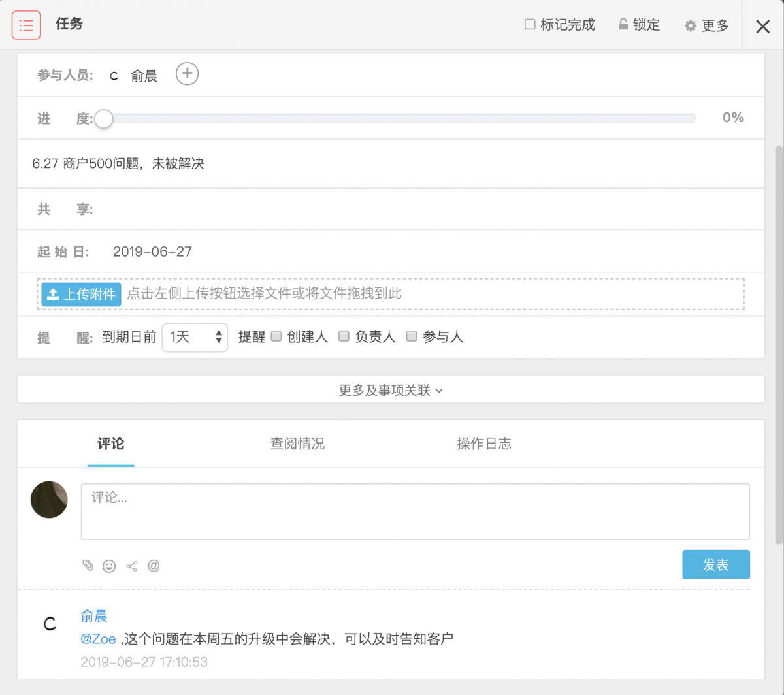Expand 更多及事项关联 section

(391, 389)
